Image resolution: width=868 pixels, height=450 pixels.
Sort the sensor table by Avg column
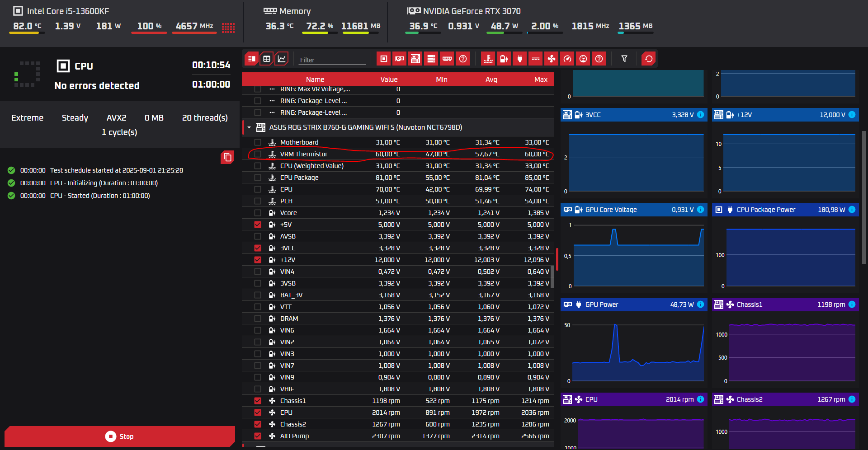(x=491, y=80)
